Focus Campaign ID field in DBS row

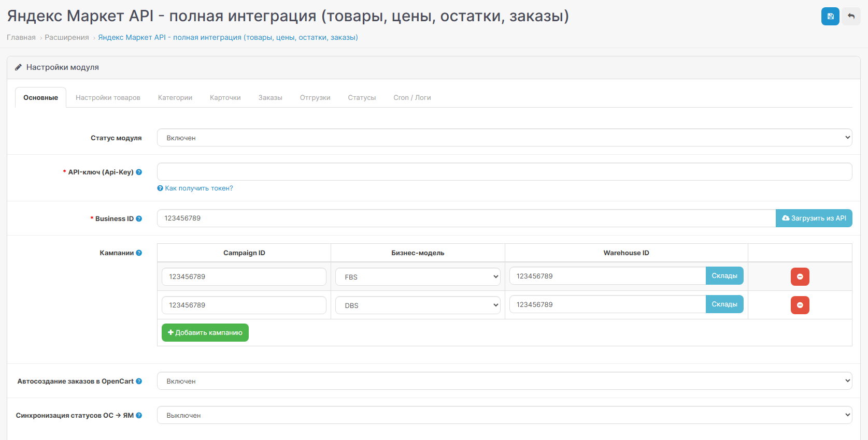[244, 305]
